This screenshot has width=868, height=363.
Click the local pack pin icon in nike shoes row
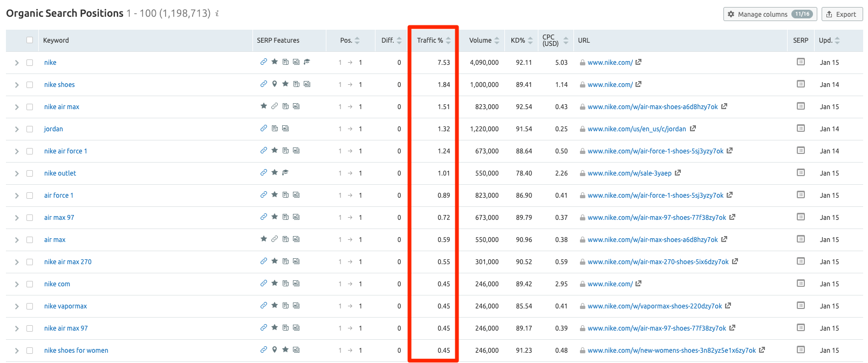[x=275, y=84]
